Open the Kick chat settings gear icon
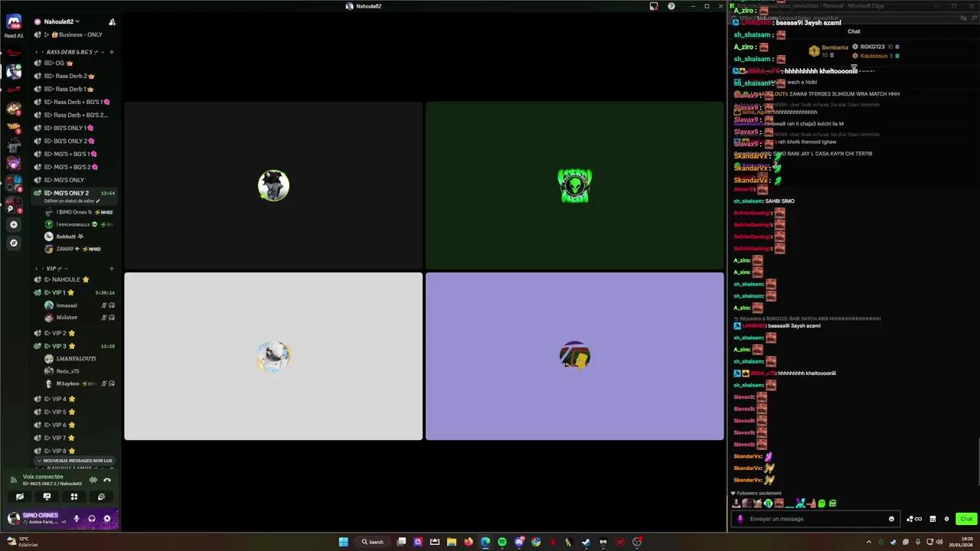The image size is (980, 551). pos(946,519)
